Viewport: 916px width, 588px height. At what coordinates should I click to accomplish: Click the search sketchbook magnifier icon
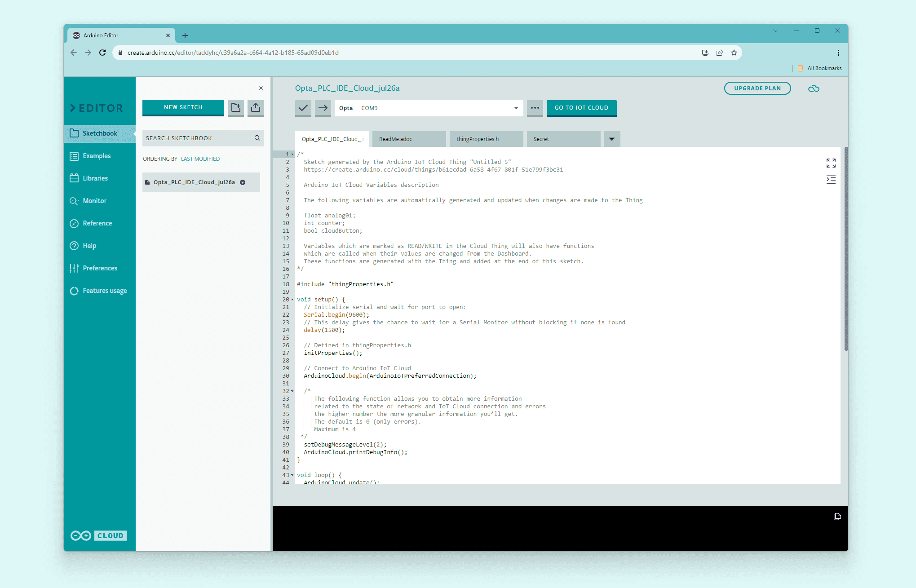257,138
